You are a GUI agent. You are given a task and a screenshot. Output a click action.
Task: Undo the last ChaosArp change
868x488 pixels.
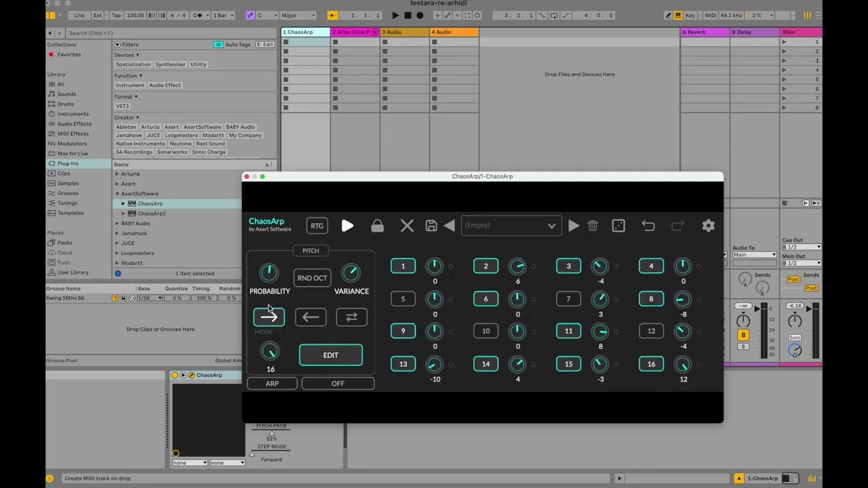pos(648,226)
